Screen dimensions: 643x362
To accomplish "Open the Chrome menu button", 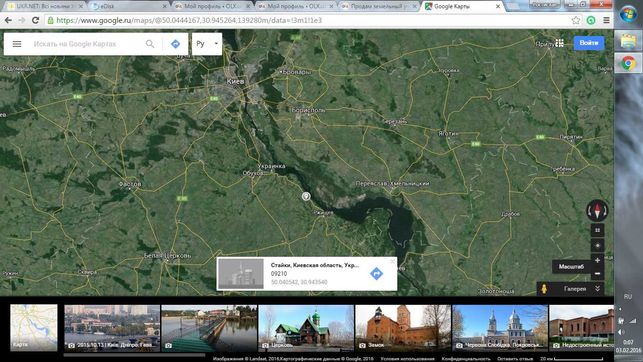I will pyautogui.click(x=606, y=20).
